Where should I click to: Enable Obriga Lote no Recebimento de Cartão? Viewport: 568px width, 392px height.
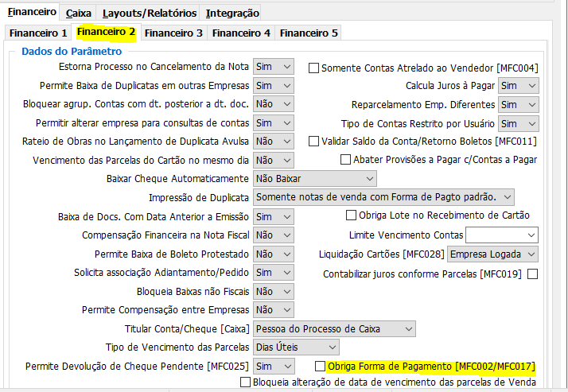pos(351,215)
